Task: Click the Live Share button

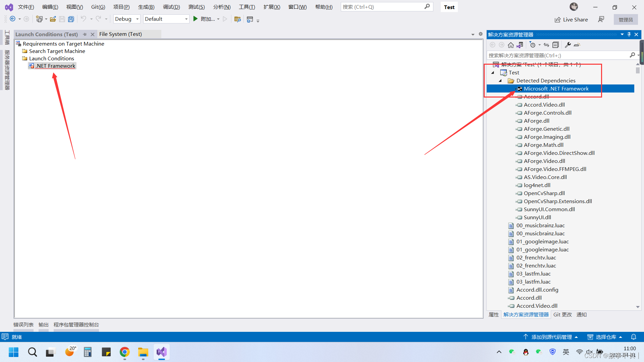Action: (x=571, y=19)
